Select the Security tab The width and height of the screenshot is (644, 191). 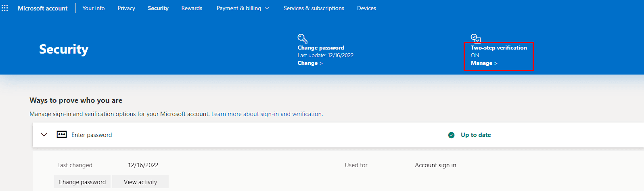pyautogui.click(x=158, y=8)
